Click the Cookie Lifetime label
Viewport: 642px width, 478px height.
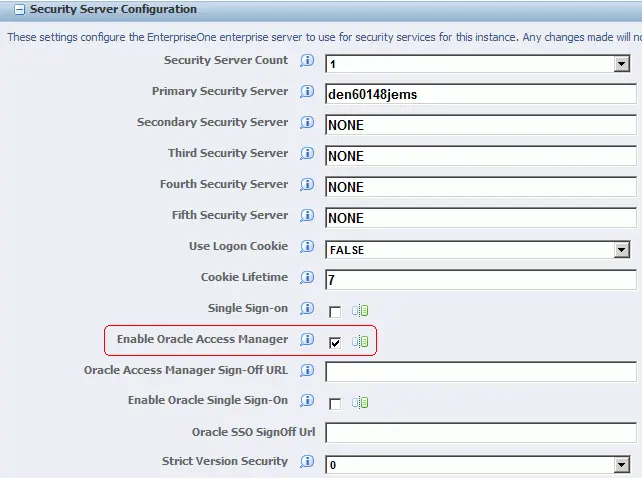244,277
